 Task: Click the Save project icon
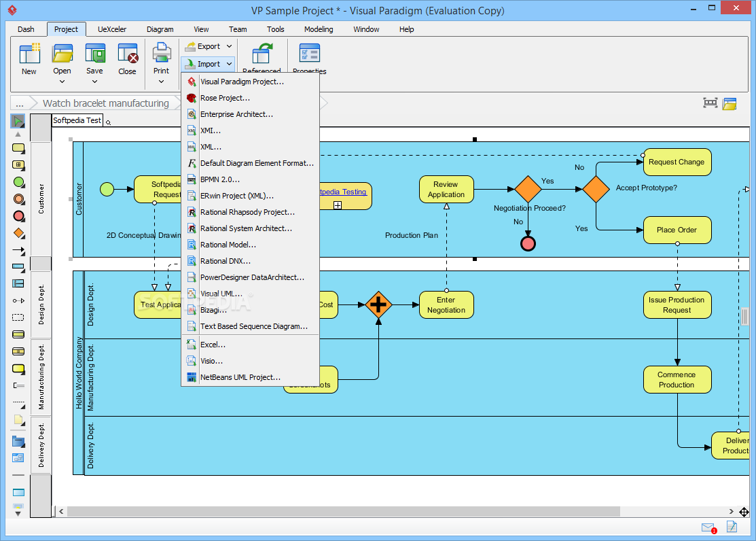95,53
